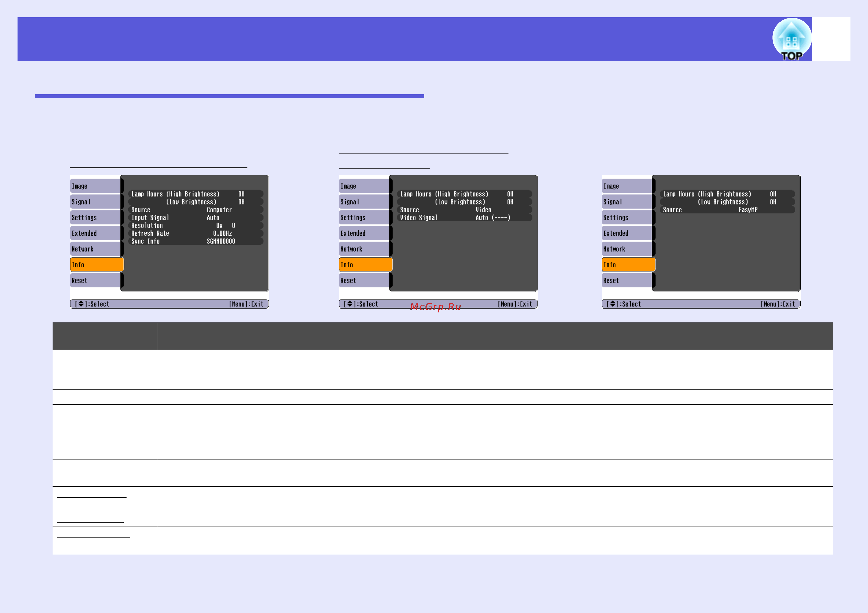Select Signal in the Computer-source menu
Viewport: 868px width, 613px height.
[95, 202]
